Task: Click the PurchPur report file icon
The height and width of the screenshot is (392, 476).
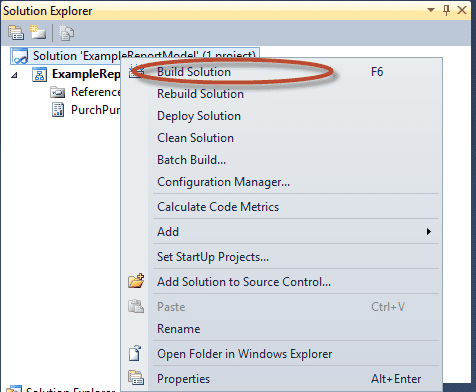Action: click(x=58, y=110)
